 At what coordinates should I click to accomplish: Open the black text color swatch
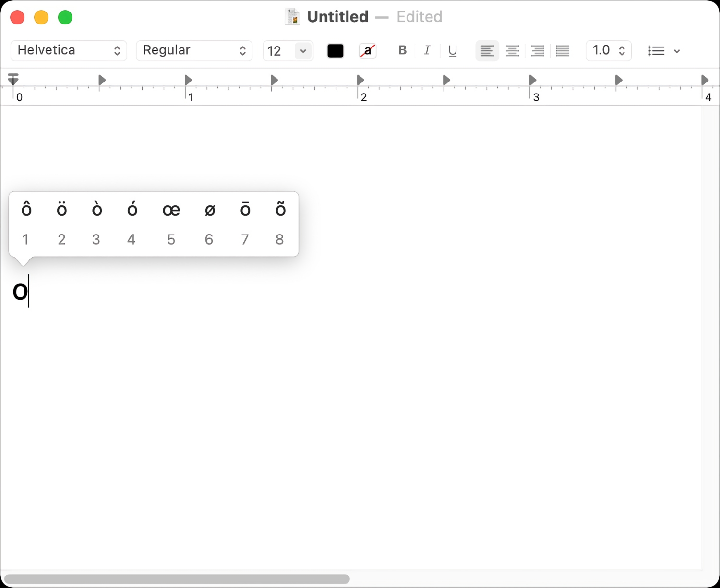(x=335, y=50)
